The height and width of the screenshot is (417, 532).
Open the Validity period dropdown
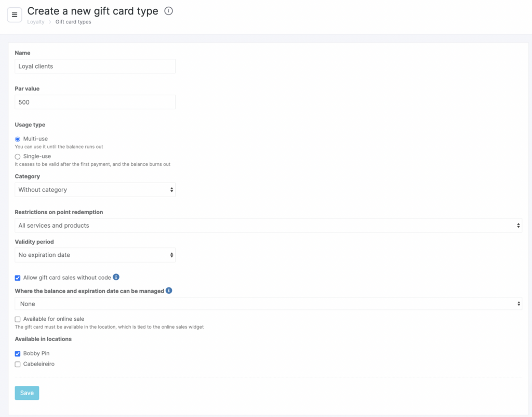(95, 255)
